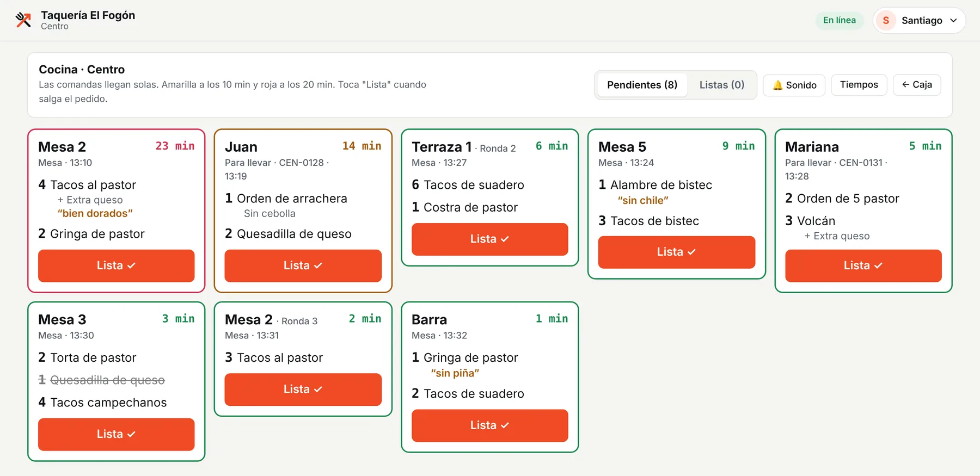
Task: Switch to the Listas (0) tab
Action: (721, 85)
